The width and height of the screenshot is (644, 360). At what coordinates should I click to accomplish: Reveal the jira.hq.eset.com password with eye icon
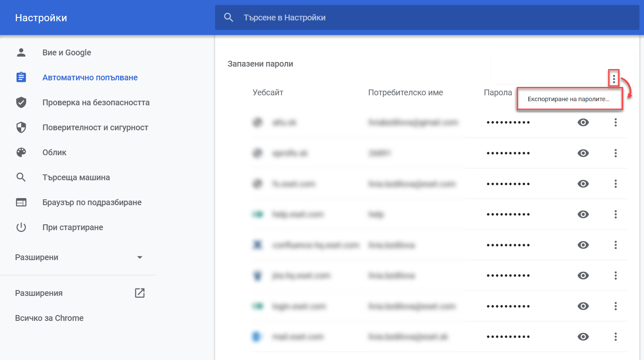(583, 276)
